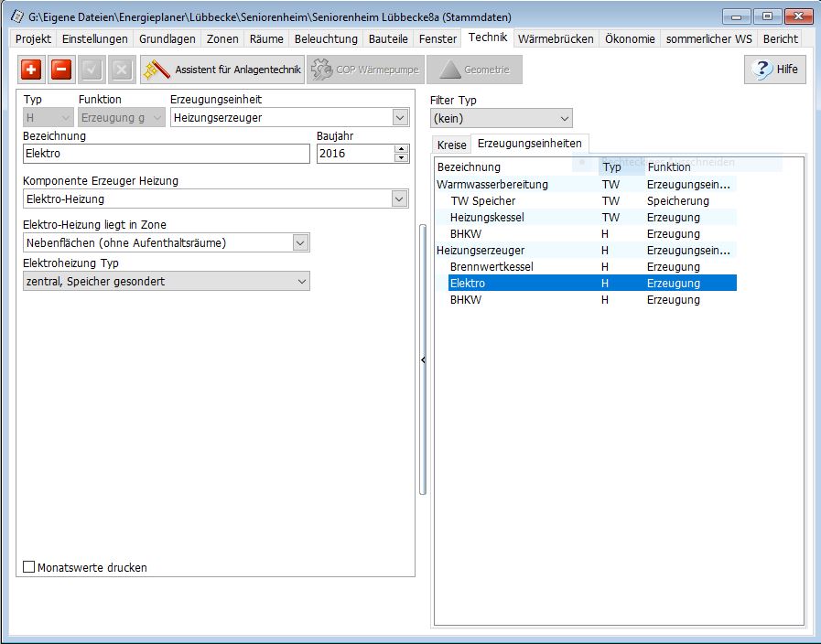
Task: Open the Fenster tab
Action: (x=438, y=38)
